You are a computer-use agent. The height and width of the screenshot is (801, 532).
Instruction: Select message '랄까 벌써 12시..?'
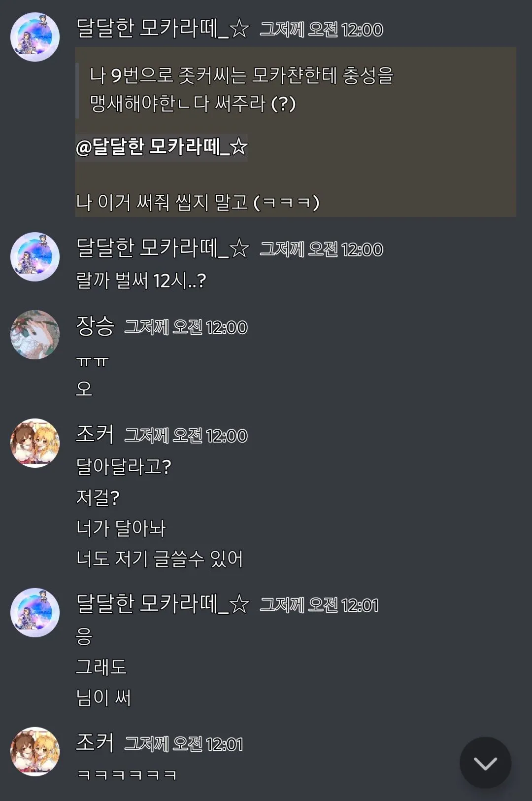click(141, 280)
